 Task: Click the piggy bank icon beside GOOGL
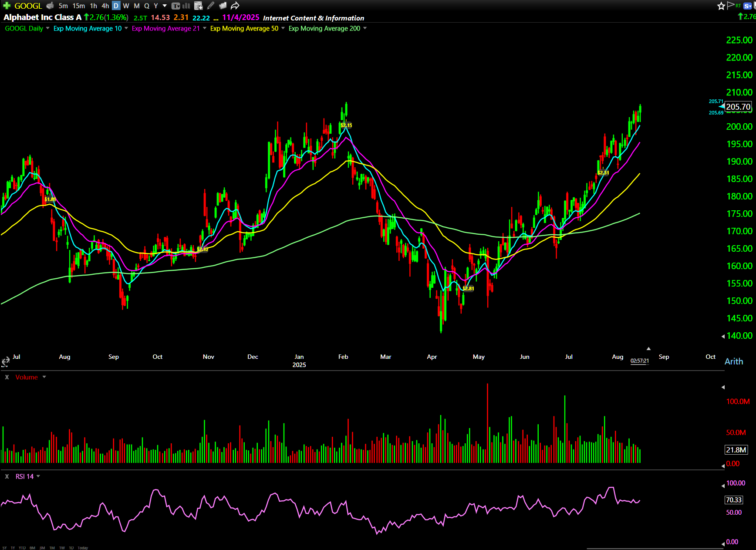(x=50, y=6)
